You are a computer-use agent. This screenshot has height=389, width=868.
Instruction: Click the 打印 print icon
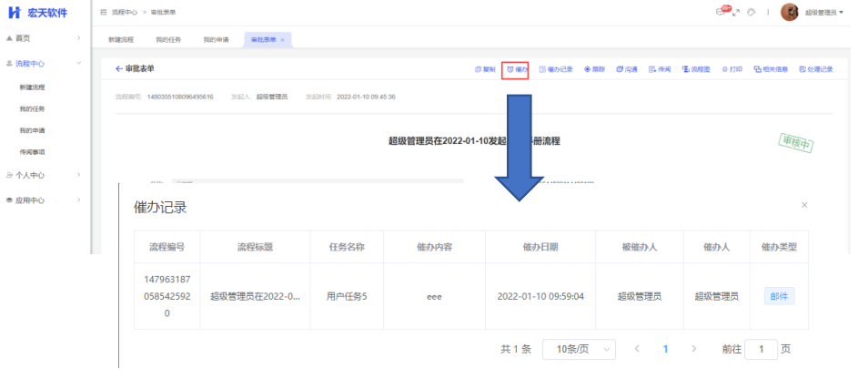[732, 69]
